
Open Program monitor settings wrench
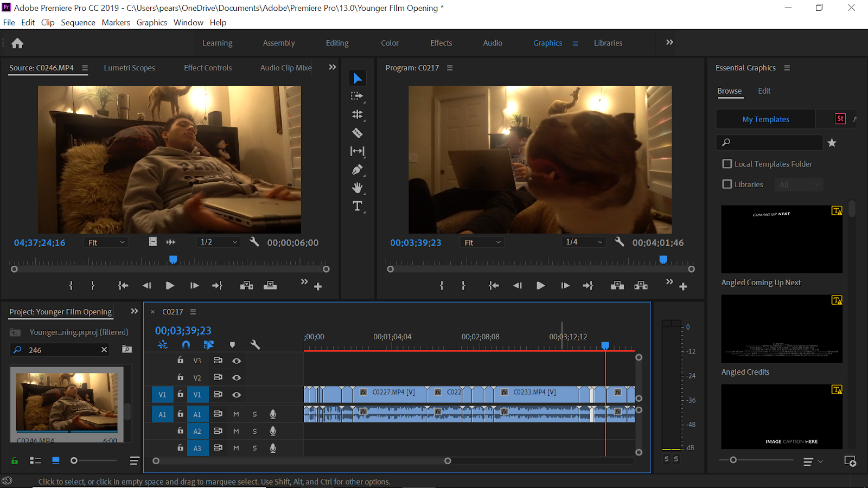[620, 242]
